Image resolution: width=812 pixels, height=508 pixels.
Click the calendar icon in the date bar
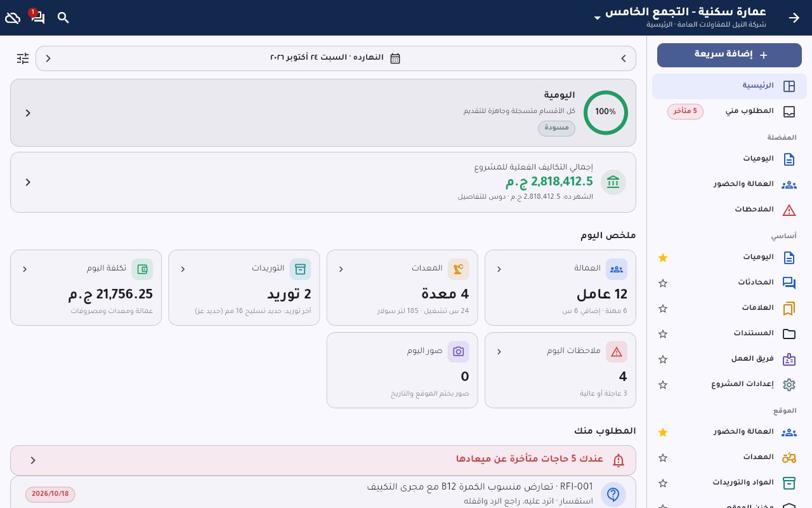(x=395, y=58)
